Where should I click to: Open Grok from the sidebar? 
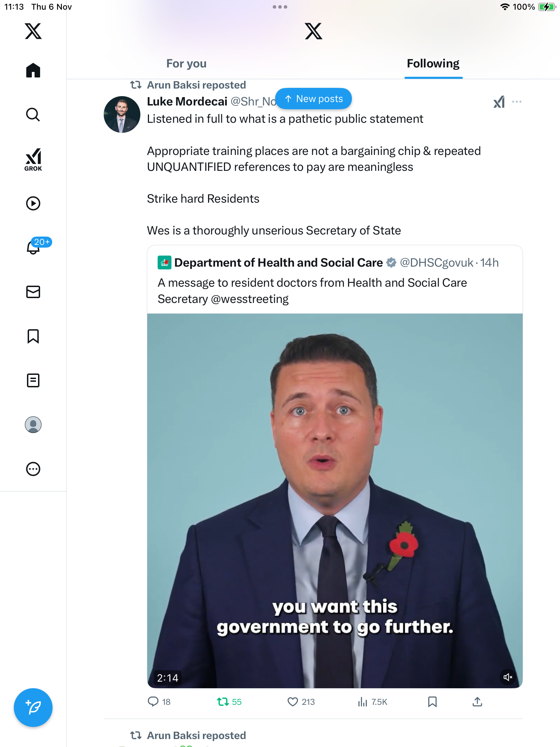coord(33,160)
